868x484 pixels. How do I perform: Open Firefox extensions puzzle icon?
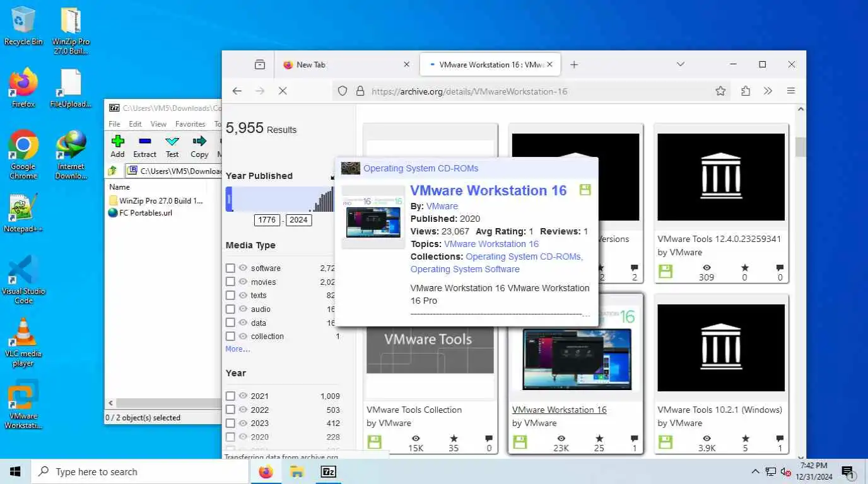746,91
